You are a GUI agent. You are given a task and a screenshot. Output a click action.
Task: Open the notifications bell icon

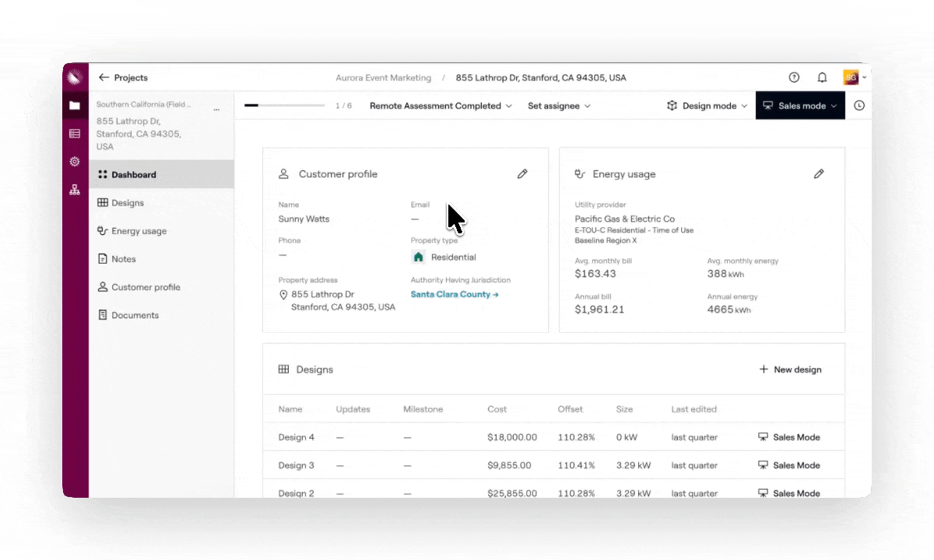pyautogui.click(x=822, y=77)
